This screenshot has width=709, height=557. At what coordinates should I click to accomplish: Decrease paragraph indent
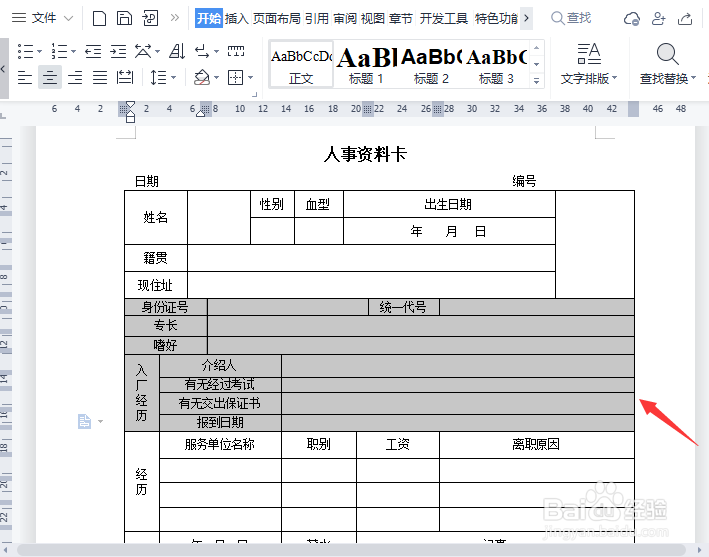(x=93, y=52)
